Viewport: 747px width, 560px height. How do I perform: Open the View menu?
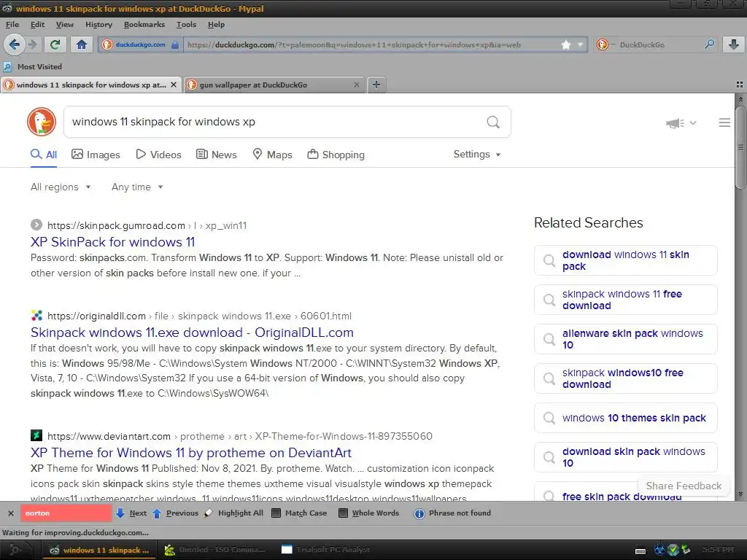click(64, 25)
